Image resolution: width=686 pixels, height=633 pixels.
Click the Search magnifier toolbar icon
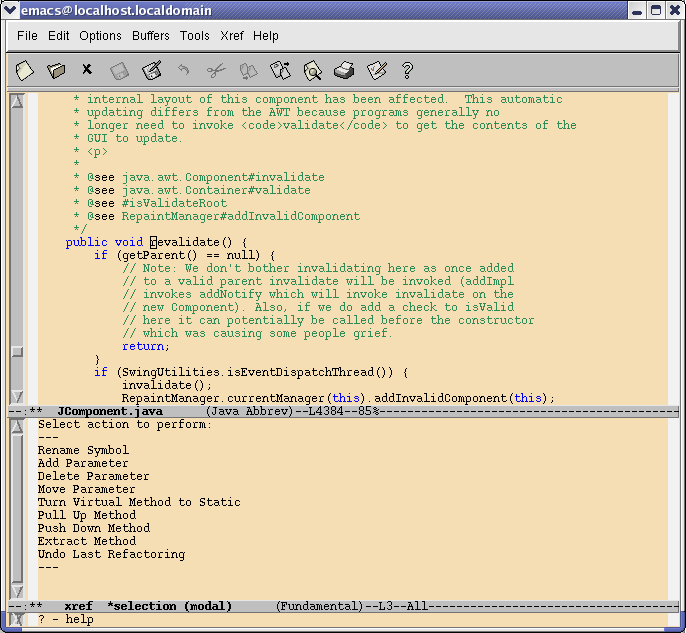pyautogui.click(x=312, y=71)
